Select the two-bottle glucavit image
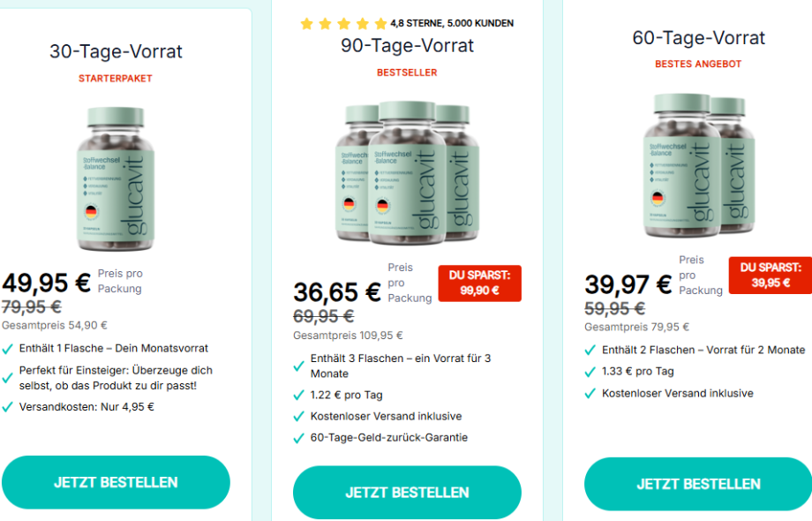812x521 pixels. pyautogui.click(x=699, y=165)
